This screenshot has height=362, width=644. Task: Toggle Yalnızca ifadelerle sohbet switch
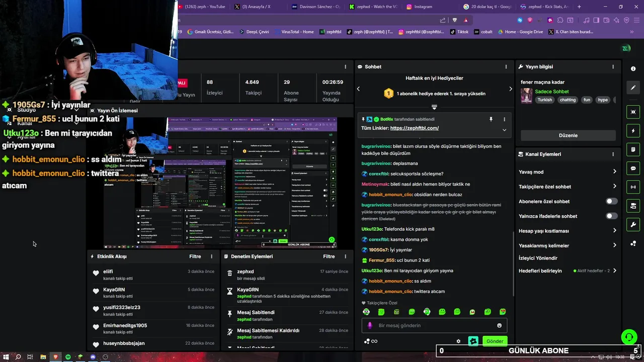pyautogui.click(x=611, y=216)
